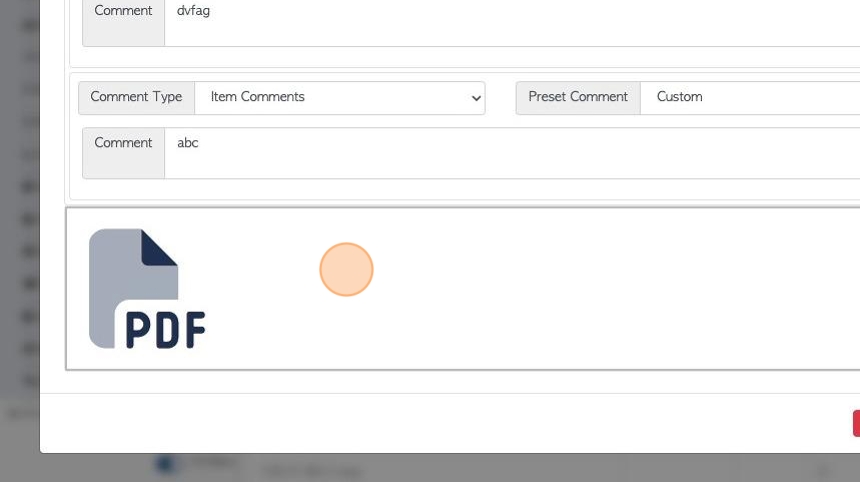Screen dimensions: 860x482
Task: Click the word Custom in Preset Comment
Action: pyautogui.click(x=680, y=97)
